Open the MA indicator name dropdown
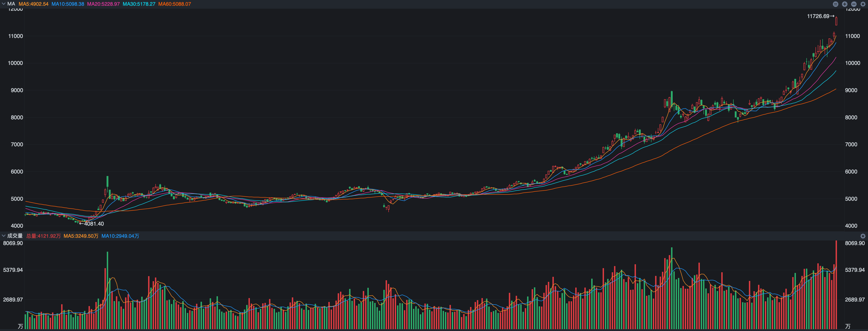The height and width of the screenshot is (331, 868). pyautogui.click(x=11, y=4)
